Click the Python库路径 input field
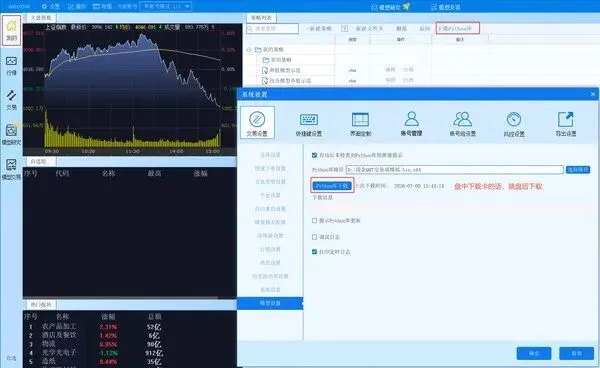Image resolution: width=600 pixels, height=368 pixels. [x=455, y=169]
